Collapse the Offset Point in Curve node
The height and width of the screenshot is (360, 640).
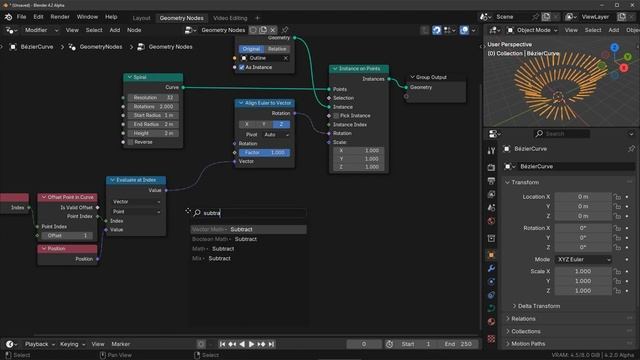pos(44,197)
